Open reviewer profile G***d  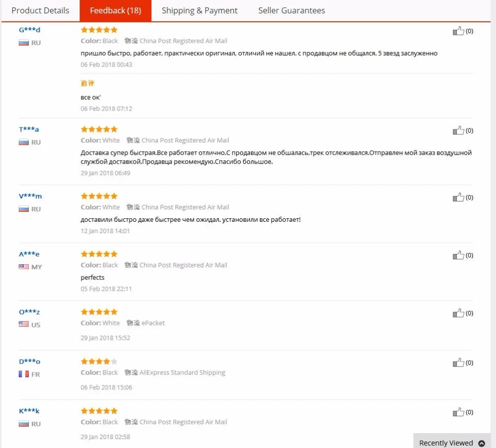click(29, 30)
